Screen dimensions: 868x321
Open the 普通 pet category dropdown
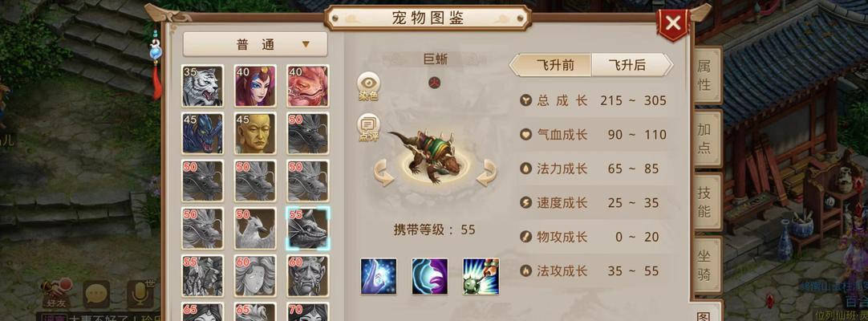coord(255,44)
